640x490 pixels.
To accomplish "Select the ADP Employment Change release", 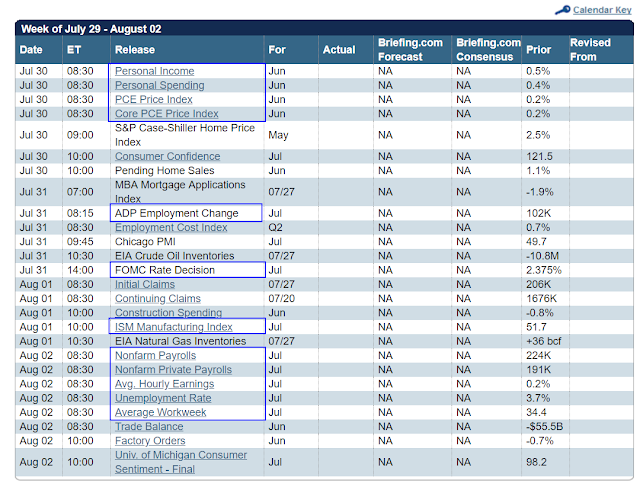I will coord(176,213).
